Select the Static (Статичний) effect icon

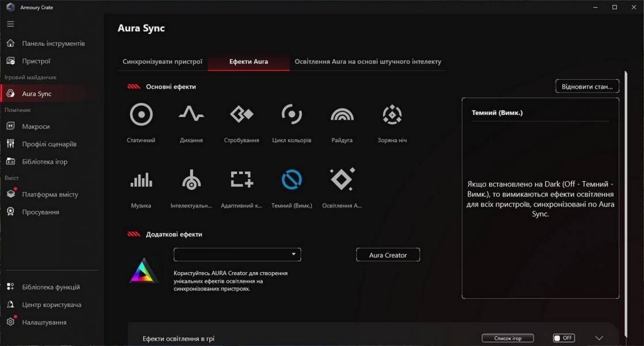141,114
